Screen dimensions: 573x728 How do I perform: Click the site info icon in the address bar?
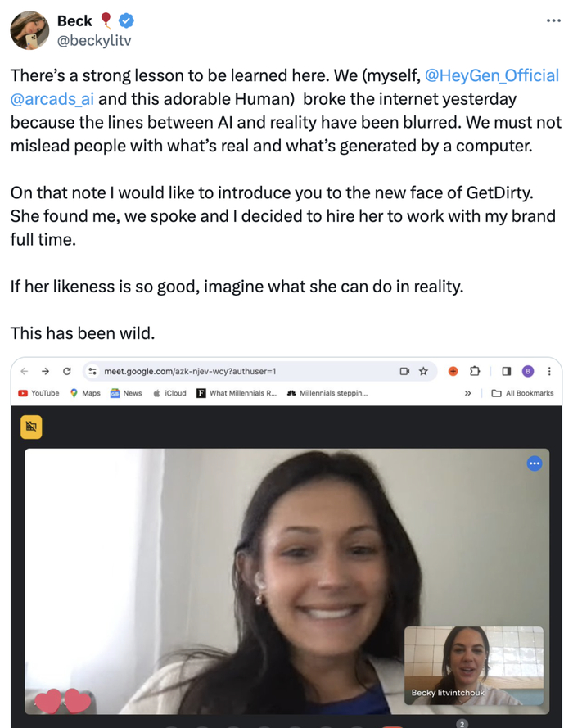point(92,371)
